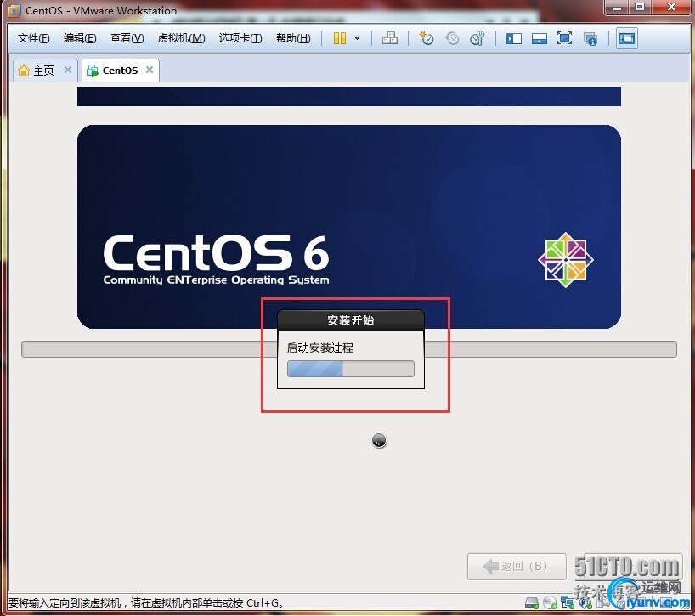Open the 帮助(H) menu
This screenshot has height=616, width=695.
293,38
